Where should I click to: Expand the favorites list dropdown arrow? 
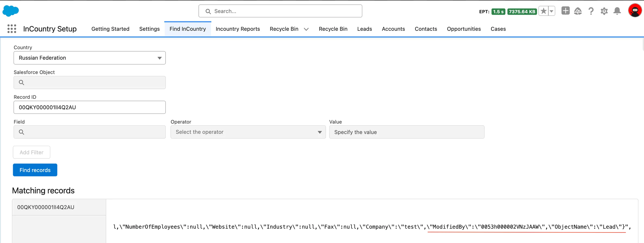pyautogui.click(x=551, y=11)
